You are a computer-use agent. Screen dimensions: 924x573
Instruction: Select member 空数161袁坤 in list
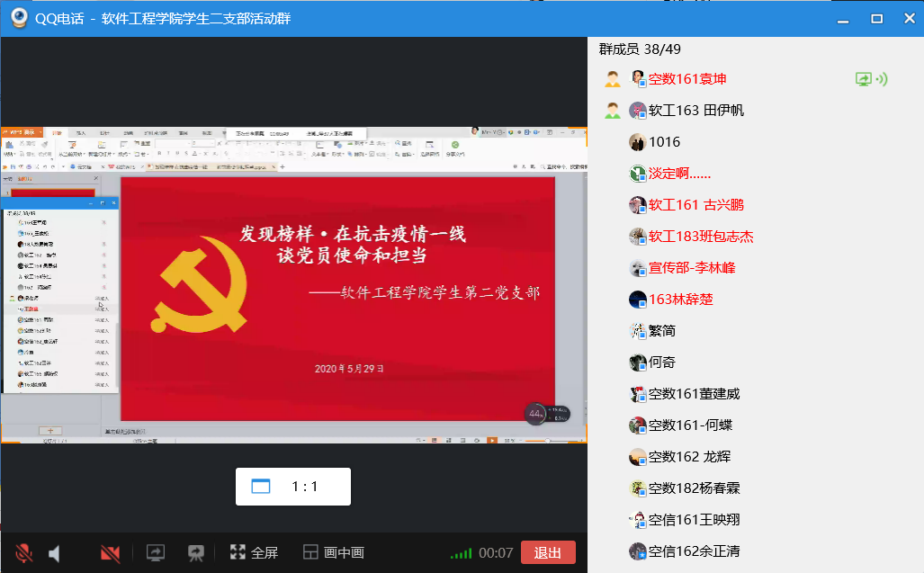687,79
